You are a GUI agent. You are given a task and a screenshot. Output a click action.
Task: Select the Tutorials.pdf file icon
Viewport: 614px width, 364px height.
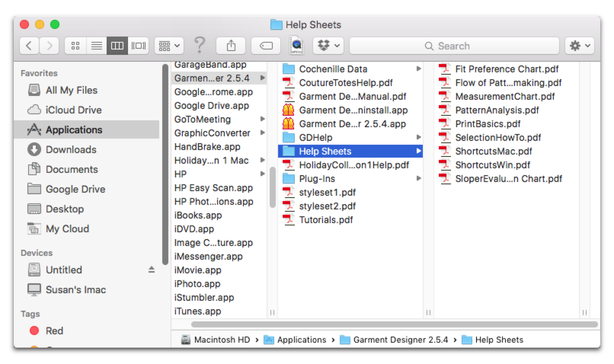tap(288, 220)
